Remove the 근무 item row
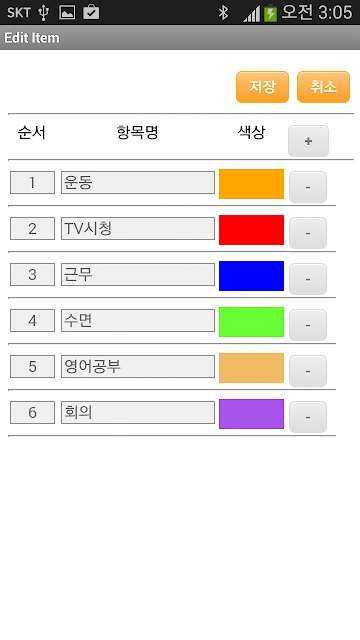Viewport: 360px width, 640px height. click(308, 279)
